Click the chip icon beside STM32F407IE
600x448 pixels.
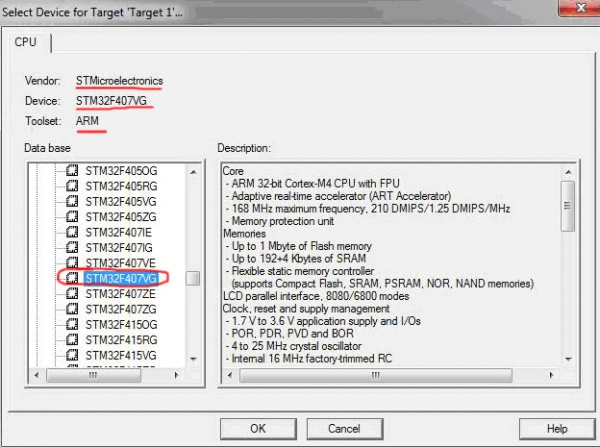click(x=72, y=232)
